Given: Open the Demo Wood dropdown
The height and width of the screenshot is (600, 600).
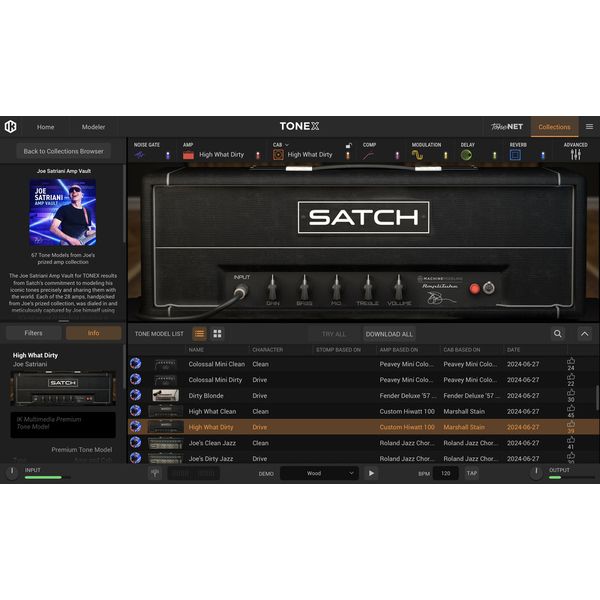Looking at the screenshot, I should coord(319,473).
